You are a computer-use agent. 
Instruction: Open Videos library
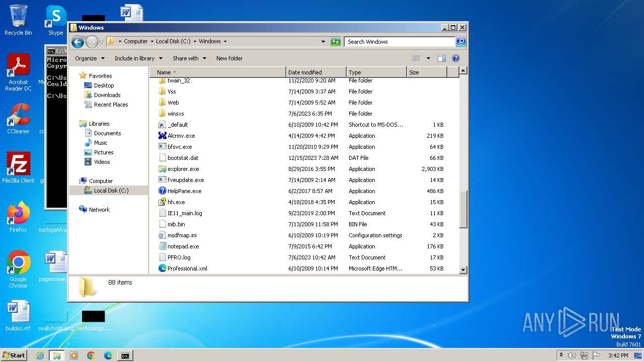click(102, 162)
